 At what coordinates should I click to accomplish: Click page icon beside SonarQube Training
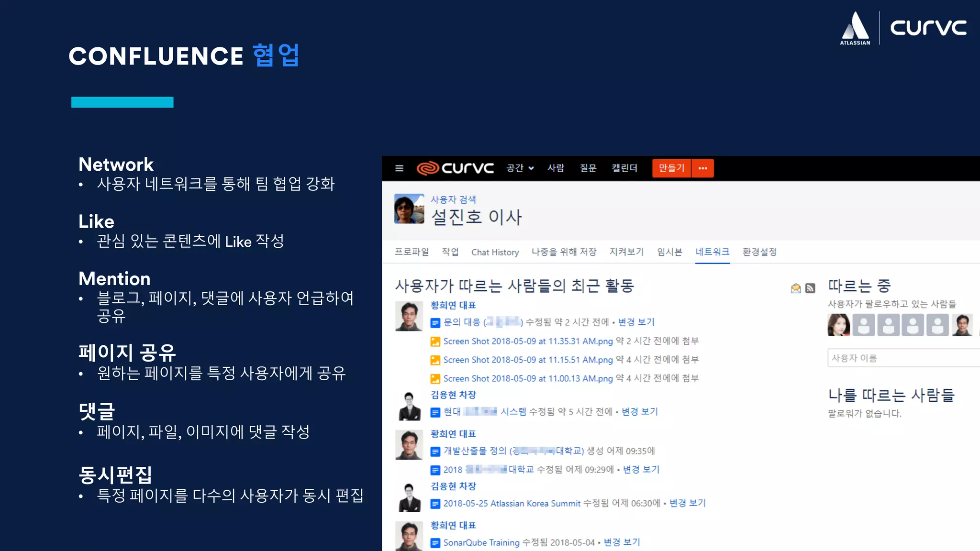pyautogui.click(x=435, y=543)
